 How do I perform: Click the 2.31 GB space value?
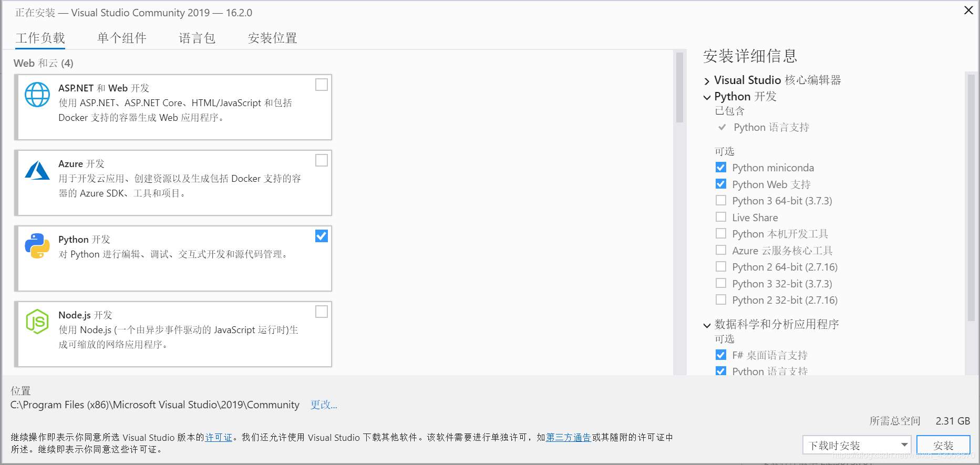point(953,421)
